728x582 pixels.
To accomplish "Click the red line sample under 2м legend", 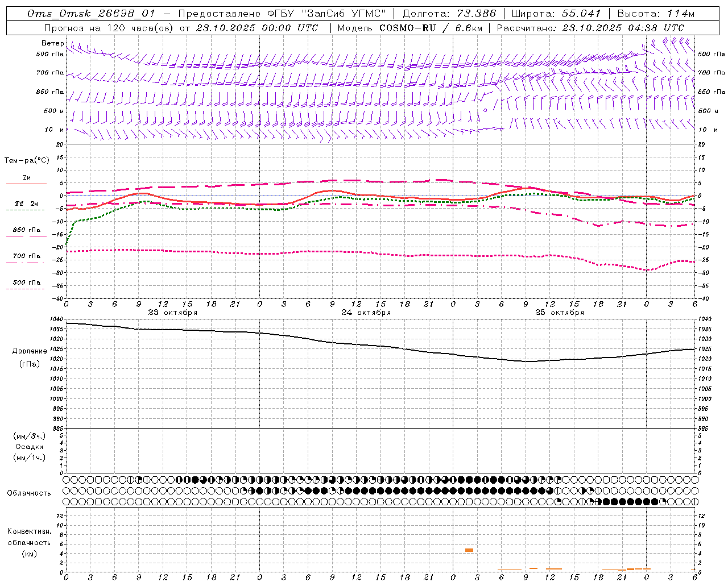I will (26, 184).
